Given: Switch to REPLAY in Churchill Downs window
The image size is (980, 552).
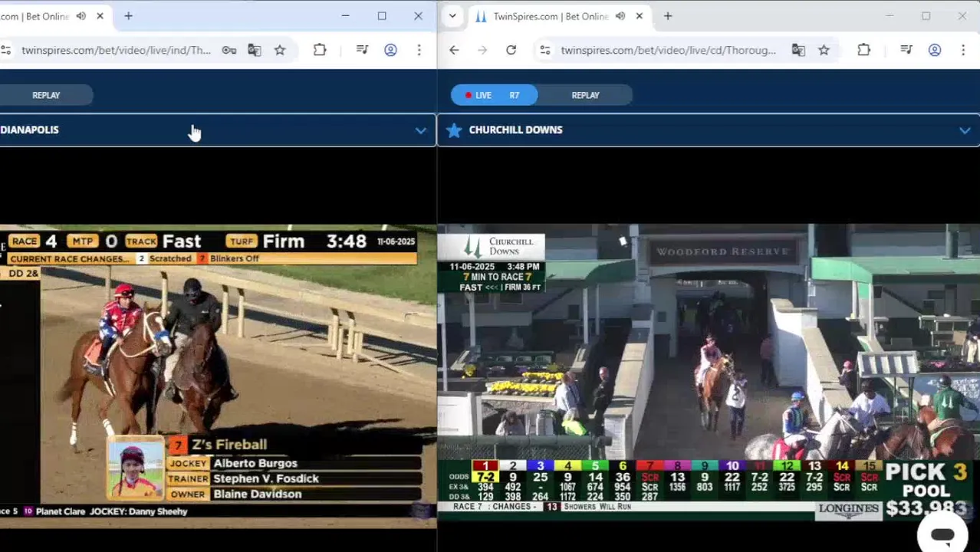Looking at the screenshot, I should (x=585, y=95).
